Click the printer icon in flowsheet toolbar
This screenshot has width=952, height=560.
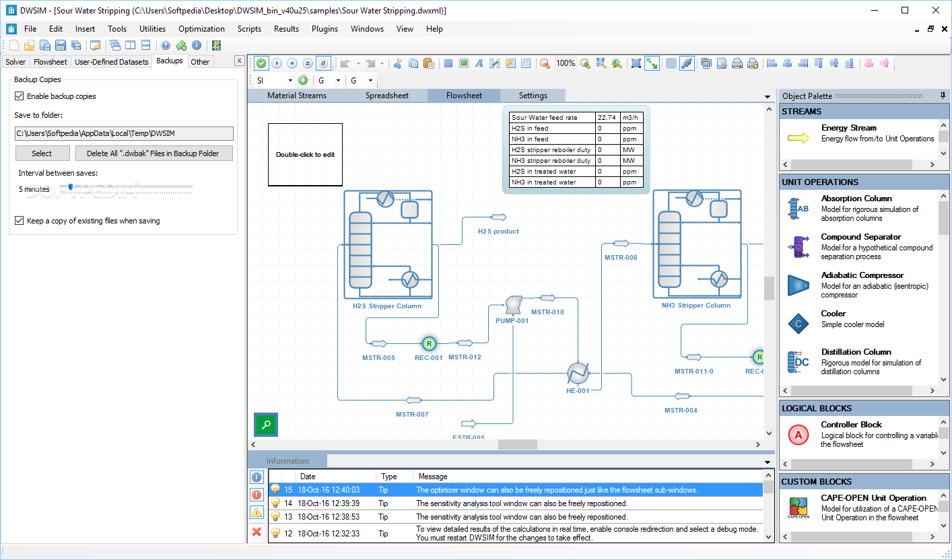pos(737,63)
